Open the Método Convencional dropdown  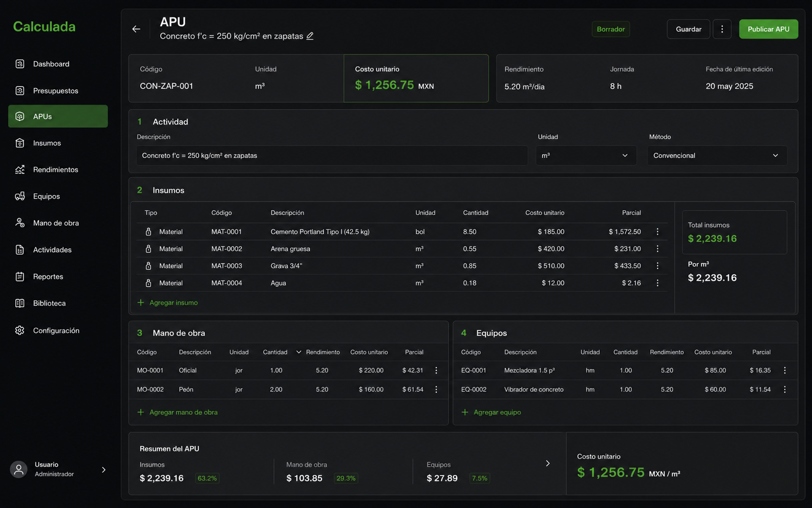717,156
